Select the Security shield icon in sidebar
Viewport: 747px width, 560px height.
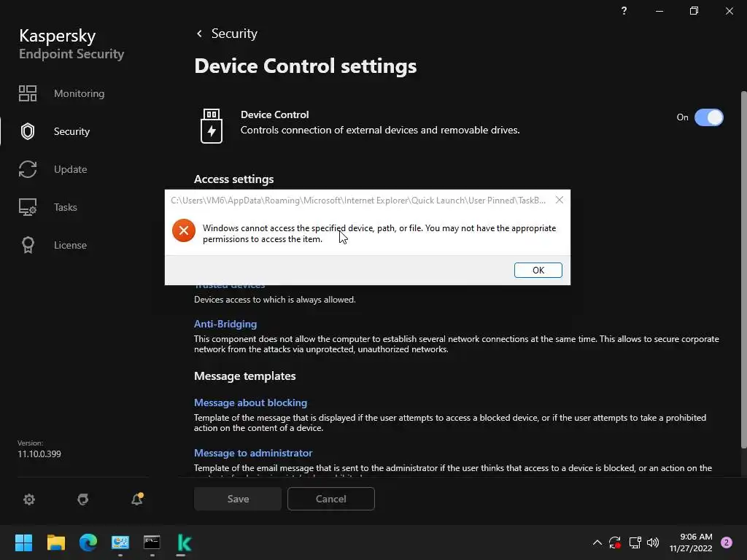28,131
